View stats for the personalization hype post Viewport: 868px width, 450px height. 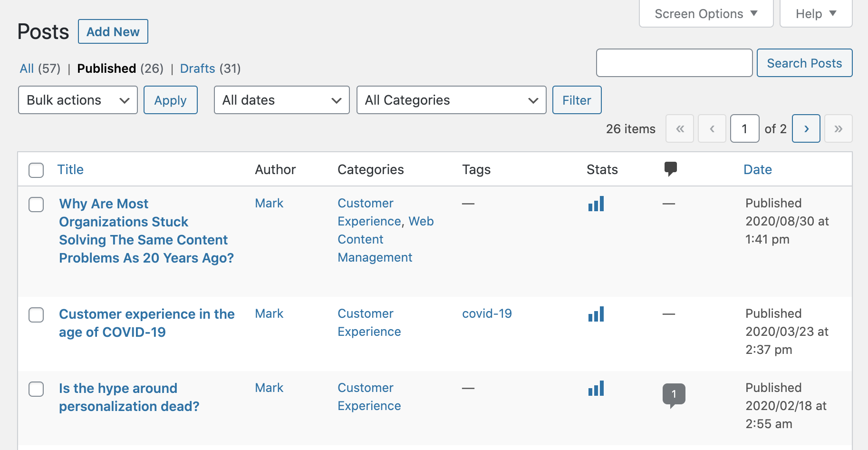pyautogui.click(x=596, y=388)
